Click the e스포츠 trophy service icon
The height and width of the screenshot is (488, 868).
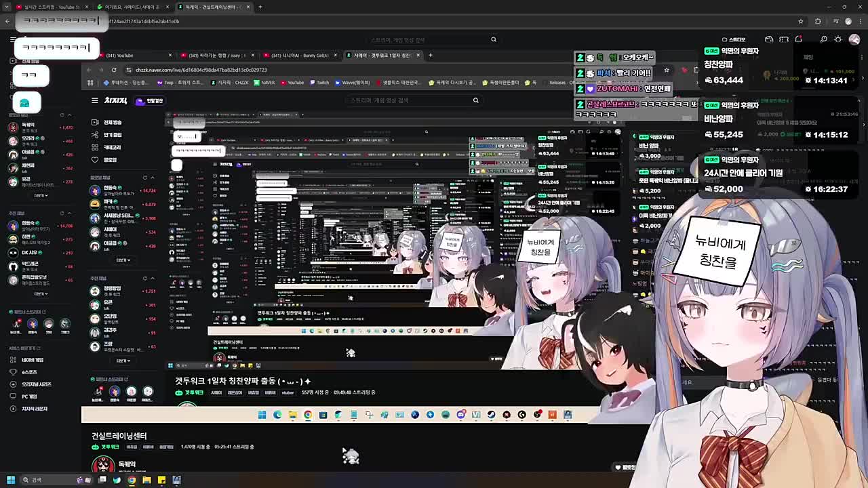13,372
